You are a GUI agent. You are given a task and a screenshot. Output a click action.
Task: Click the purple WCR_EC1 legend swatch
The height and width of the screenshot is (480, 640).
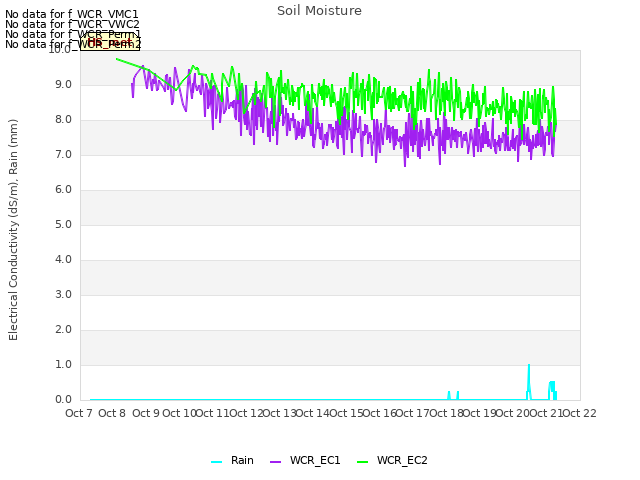click(x=276, y=462)
